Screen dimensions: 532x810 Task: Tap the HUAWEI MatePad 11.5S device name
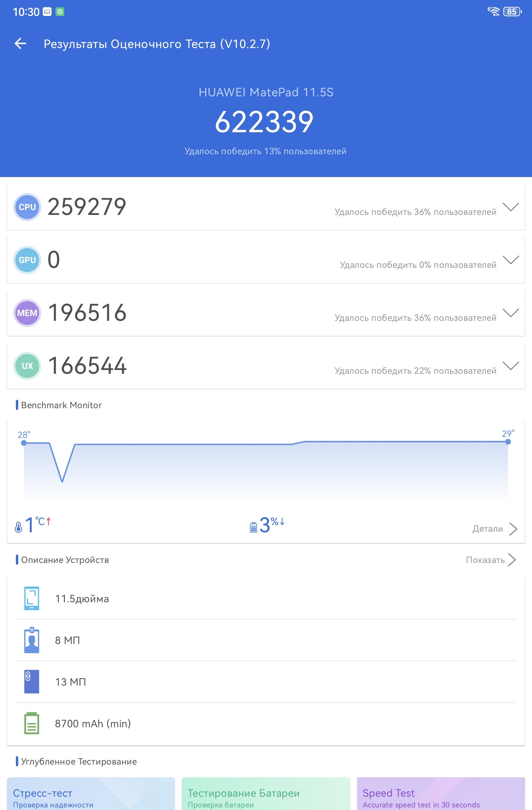point(266,92)
